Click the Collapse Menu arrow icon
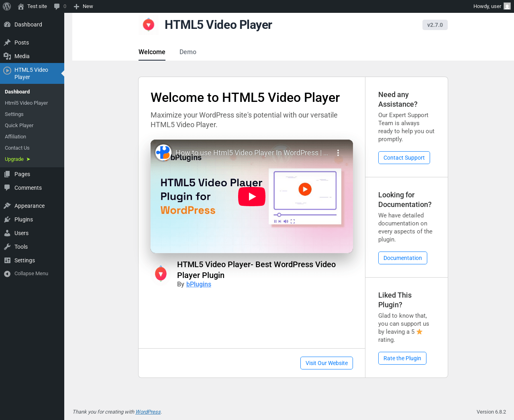 click(7, 274)
